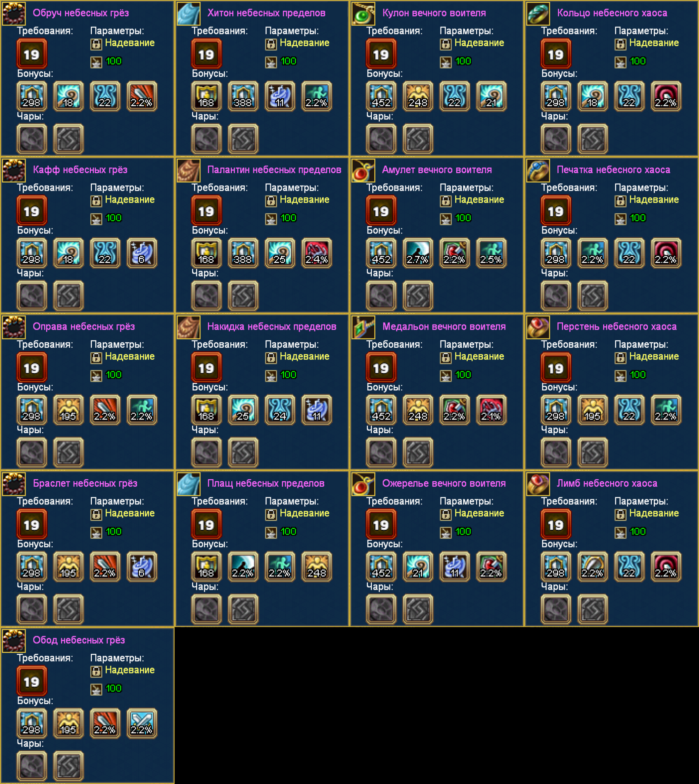The width and height of the screenshot is (699, 784).
Task: Select the Кольцо небесного хаоса ring thumbnail
Action: coord(538,14)
